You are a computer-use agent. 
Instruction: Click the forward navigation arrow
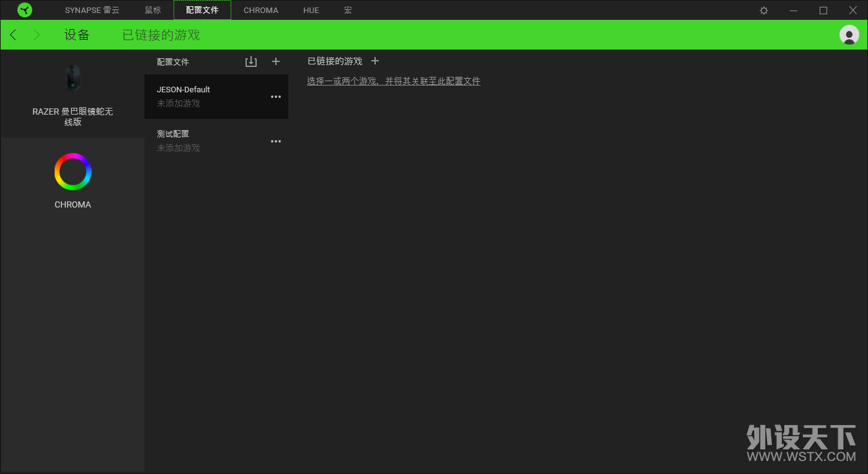(x=37, y=35)
